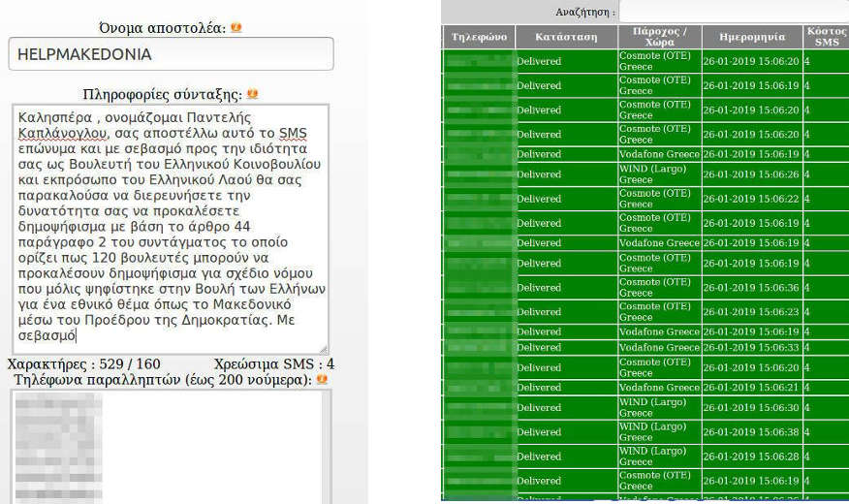The height and width of the screenshot is (504, 849).
Task: Click the help icon beside Όνομα αποστολέα
Action: [x=236, y=28]
